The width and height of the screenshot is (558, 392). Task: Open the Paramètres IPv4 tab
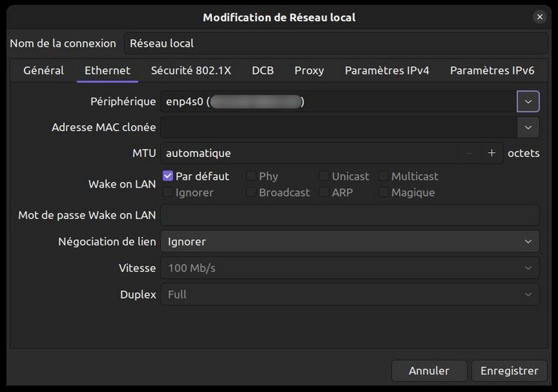pos(386,70)
